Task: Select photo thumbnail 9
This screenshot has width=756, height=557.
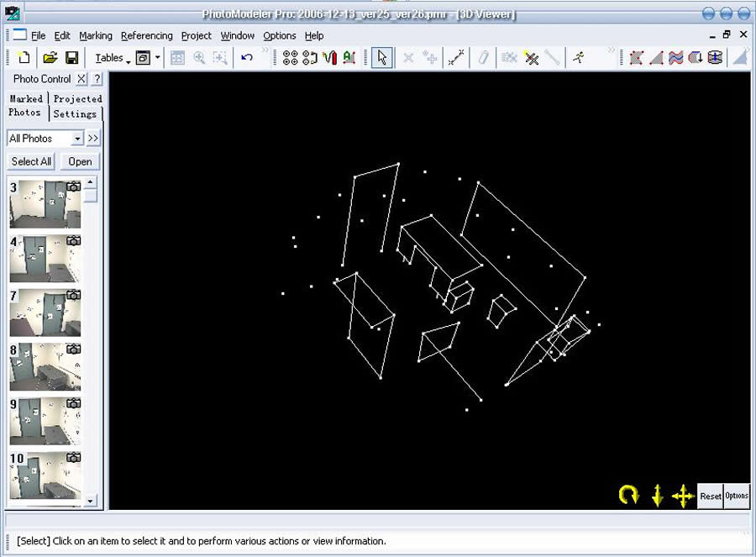Action: point(45,421)
